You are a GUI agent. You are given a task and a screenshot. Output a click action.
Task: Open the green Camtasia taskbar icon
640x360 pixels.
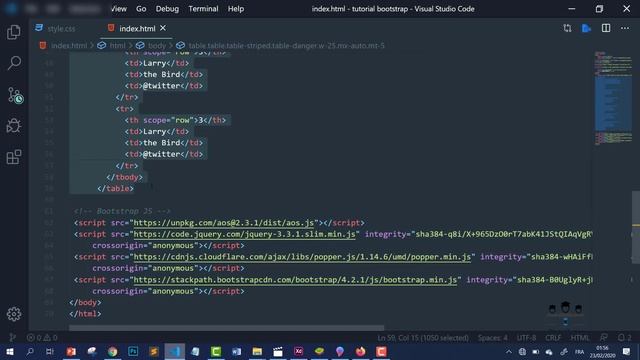pyautogui.click(x=216, y=351)
